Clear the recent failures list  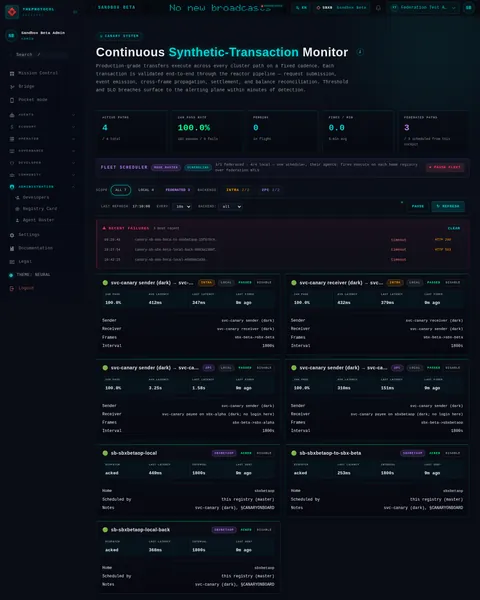click(454, 228)
